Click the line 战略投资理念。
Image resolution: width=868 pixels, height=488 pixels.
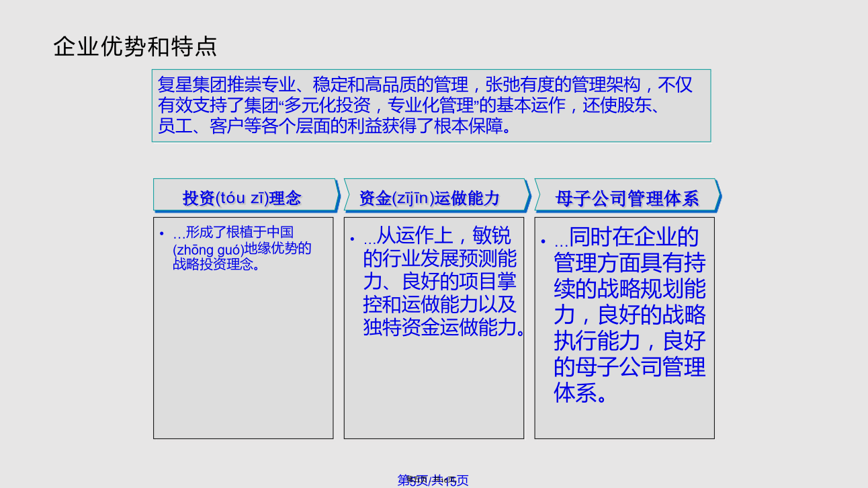click(x=216, y=264)
